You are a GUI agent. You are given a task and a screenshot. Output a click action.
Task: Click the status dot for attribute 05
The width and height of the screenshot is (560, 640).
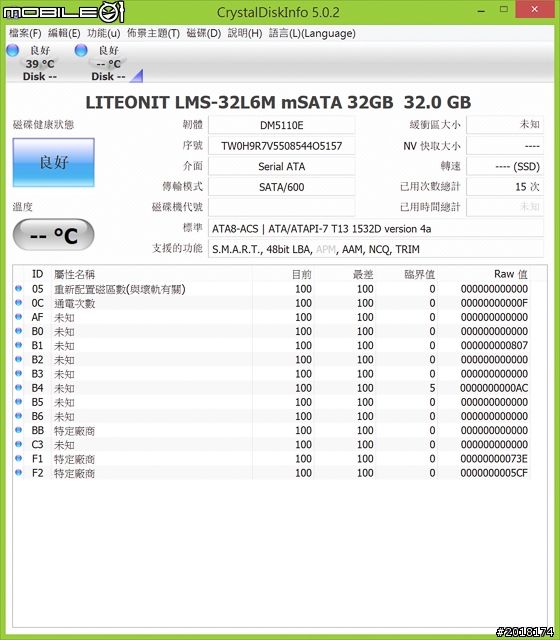pyautogui.click(x=18, y=289)
